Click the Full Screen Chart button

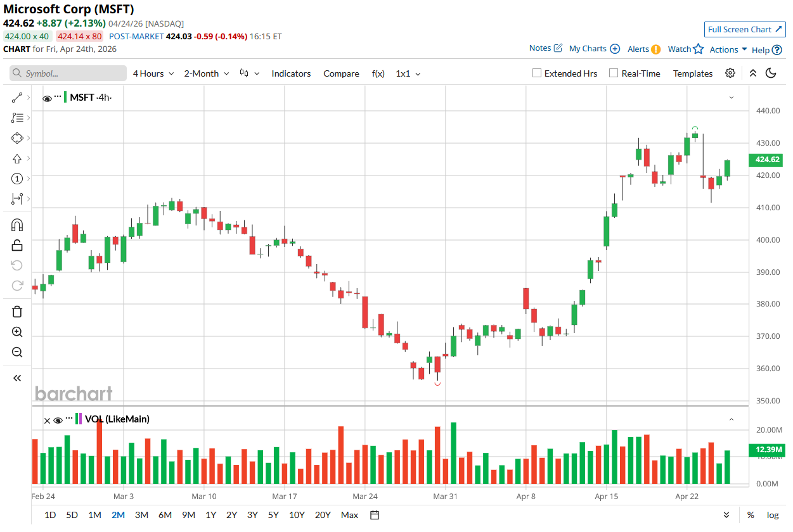coord(745,30)
